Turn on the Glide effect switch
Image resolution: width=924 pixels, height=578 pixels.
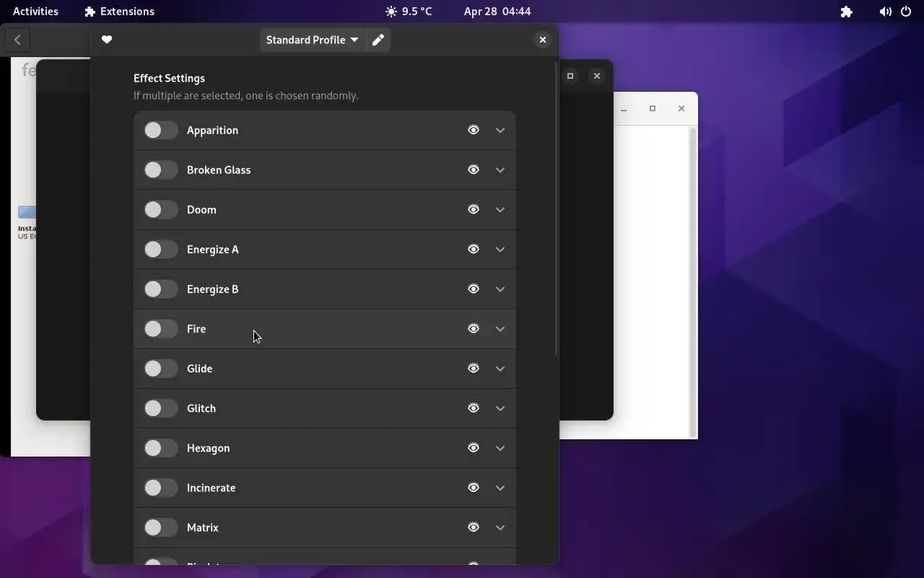pyautogui.click(x=160, y=368)
